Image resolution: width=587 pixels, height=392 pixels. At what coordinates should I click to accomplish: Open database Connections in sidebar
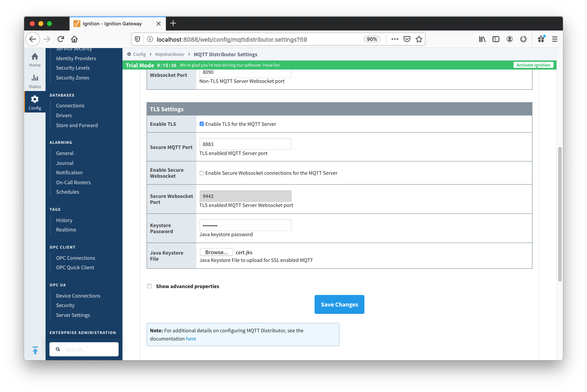(70, 106)
